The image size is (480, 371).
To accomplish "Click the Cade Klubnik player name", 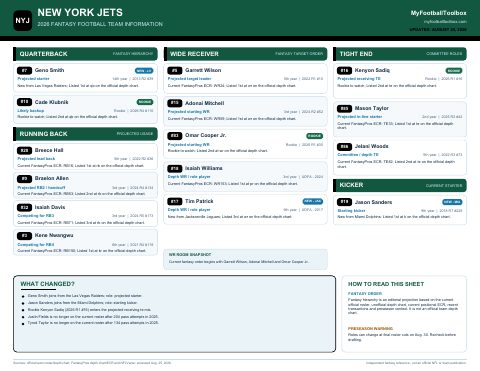I will [x=51, y=102].
